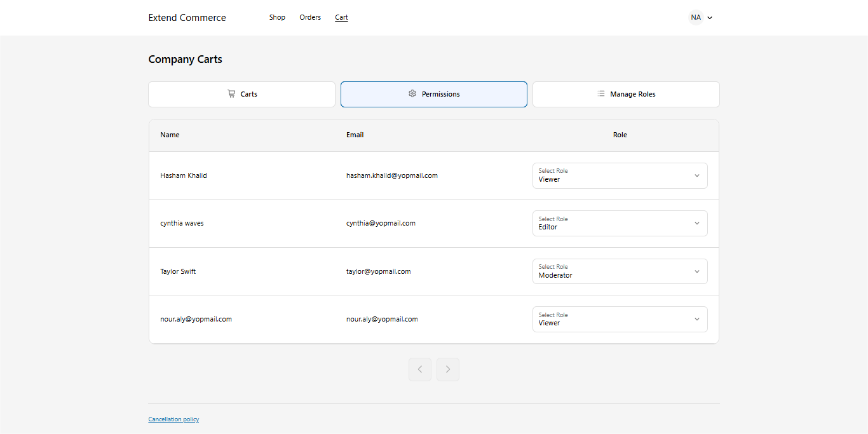Go to previous page with left arrow
The height and width of the screenshot is (434, 868).
(x=420, y=369)
